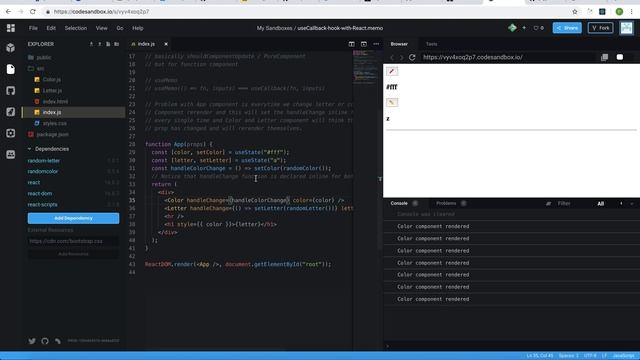Click the Share button

(x=567, y=28)
